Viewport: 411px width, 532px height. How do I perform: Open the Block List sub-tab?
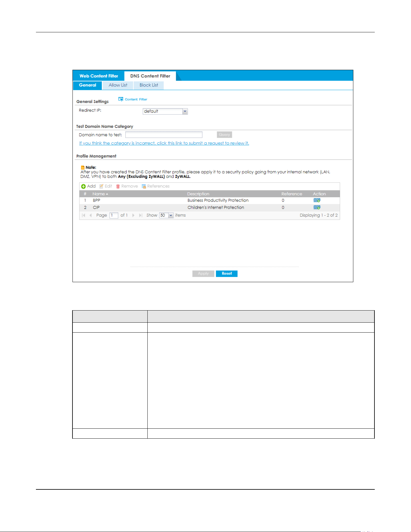pyautogui.click(x=149, y=85)
